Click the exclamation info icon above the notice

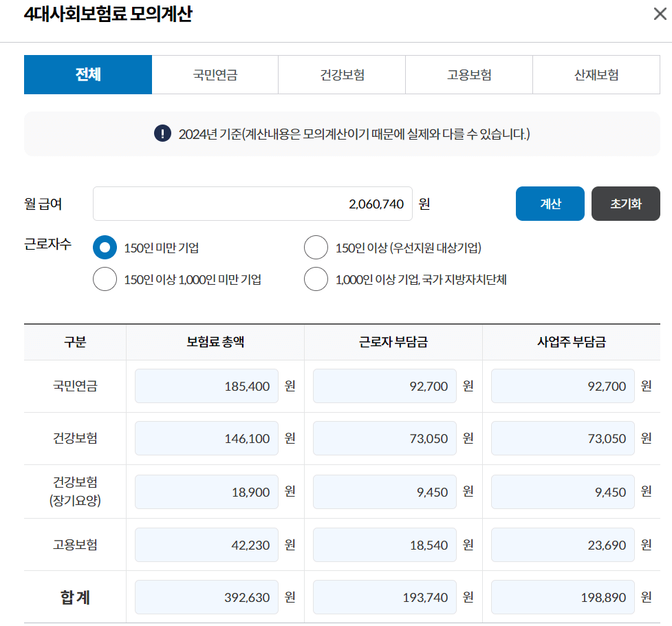click(162, 133)
